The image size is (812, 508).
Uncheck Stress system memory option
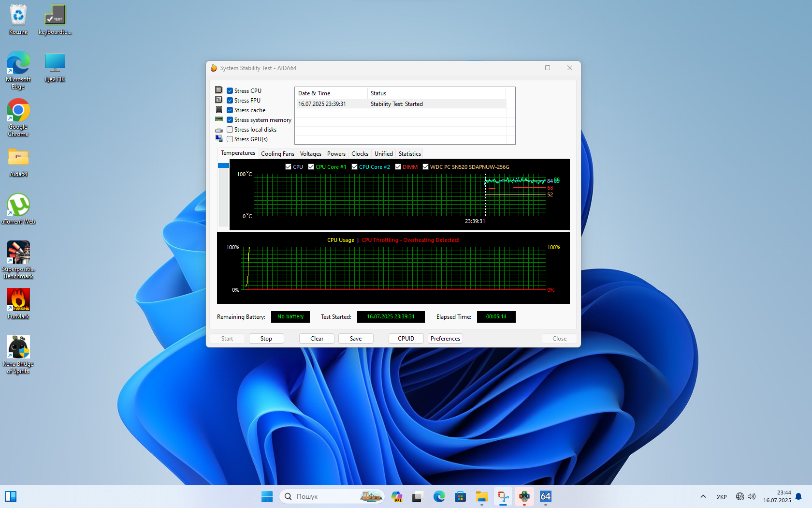pyautogui.click(x=230, y=120)
